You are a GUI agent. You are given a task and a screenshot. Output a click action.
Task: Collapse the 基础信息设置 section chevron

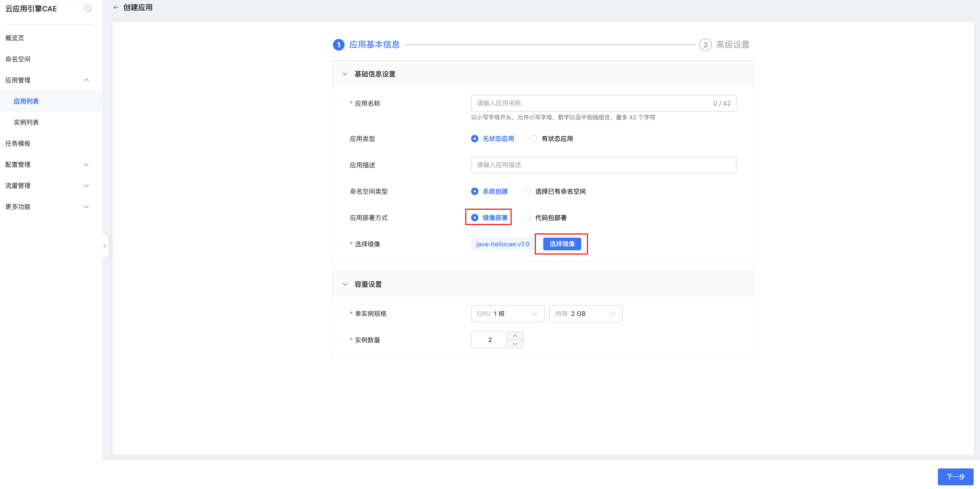pos(345,74)
